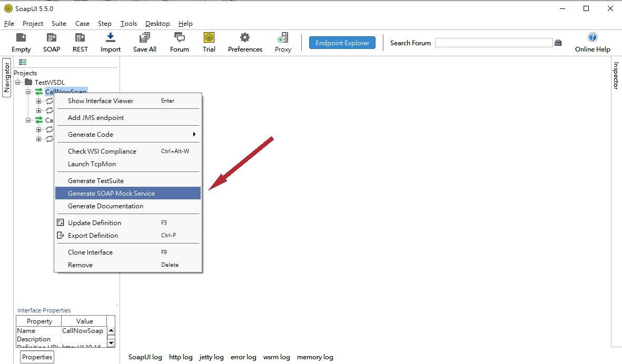Click the REST project toolbar icon
Screen dimensions: 622x364
pos(80,38)
